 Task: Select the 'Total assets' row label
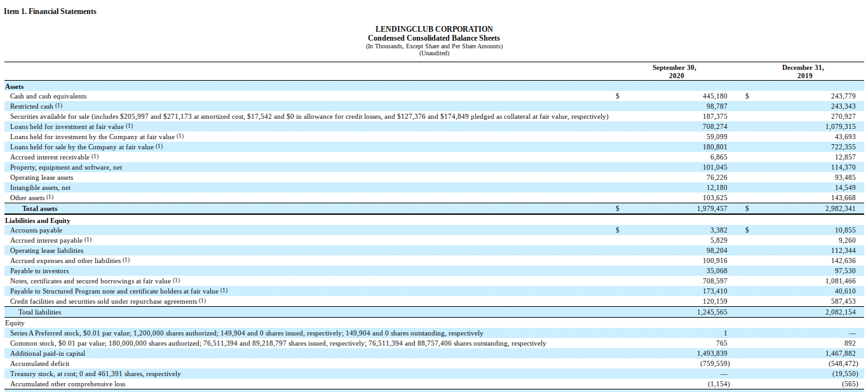click(x=39, y=208)
